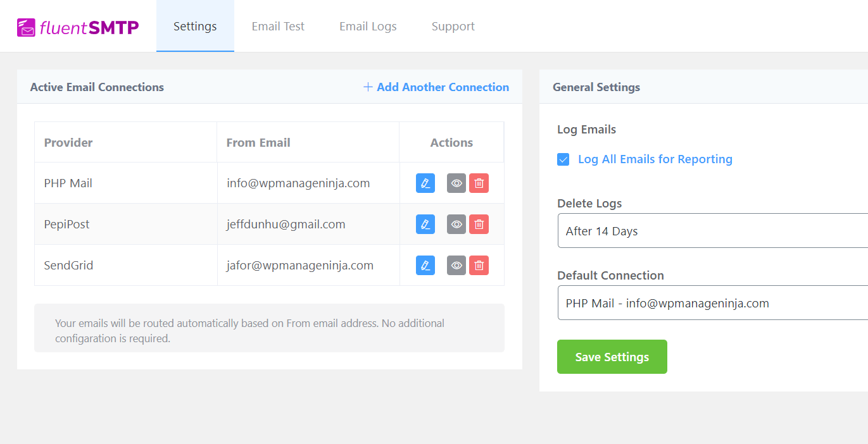This screenshot has height=444, width=868.
Task: Click the From Email column header
Action: (308, 142)
